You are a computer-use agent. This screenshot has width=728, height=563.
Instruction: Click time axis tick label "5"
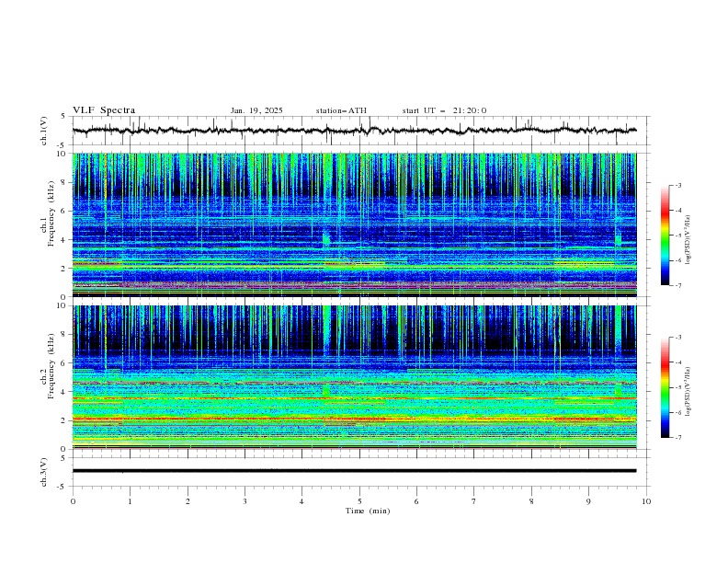tap(359, 501)
